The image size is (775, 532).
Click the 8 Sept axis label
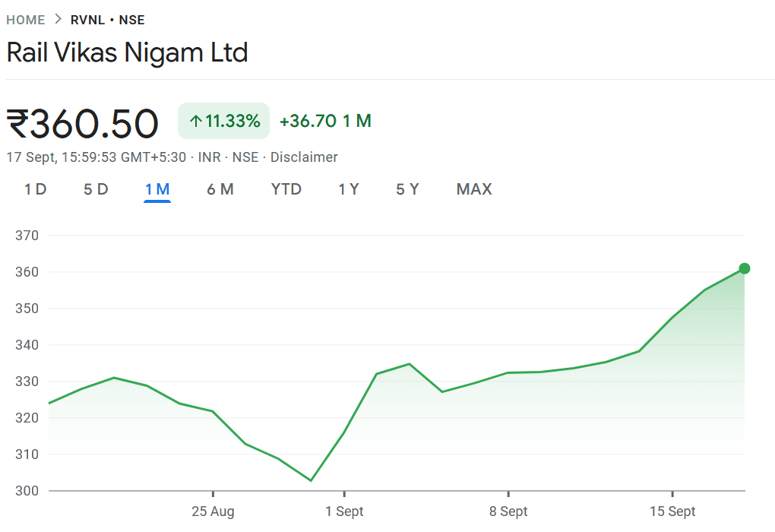point(508,511)
